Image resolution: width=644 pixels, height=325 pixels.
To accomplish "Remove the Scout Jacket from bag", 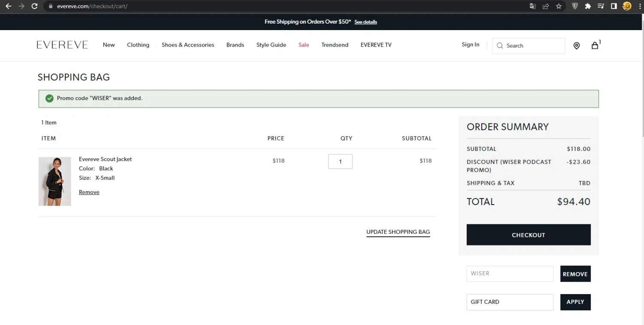I will [89, 192].
